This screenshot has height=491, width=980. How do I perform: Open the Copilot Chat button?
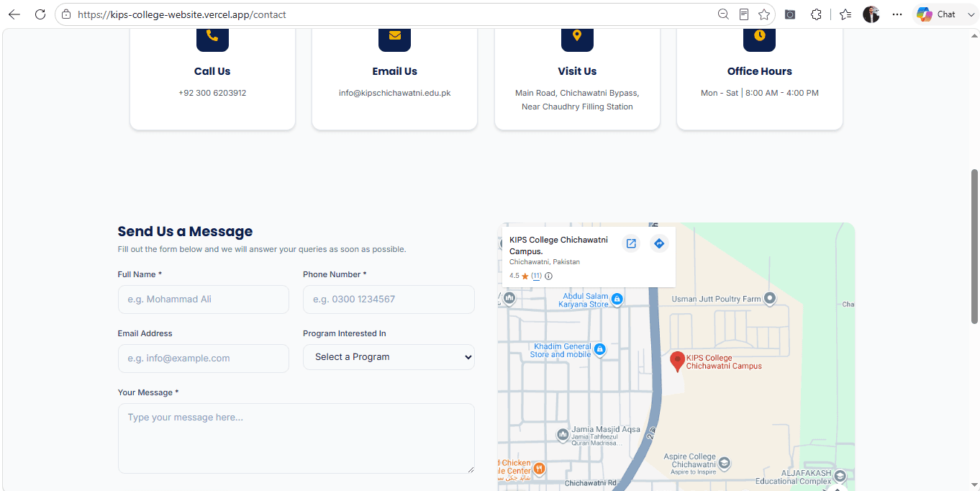[936, 14]
